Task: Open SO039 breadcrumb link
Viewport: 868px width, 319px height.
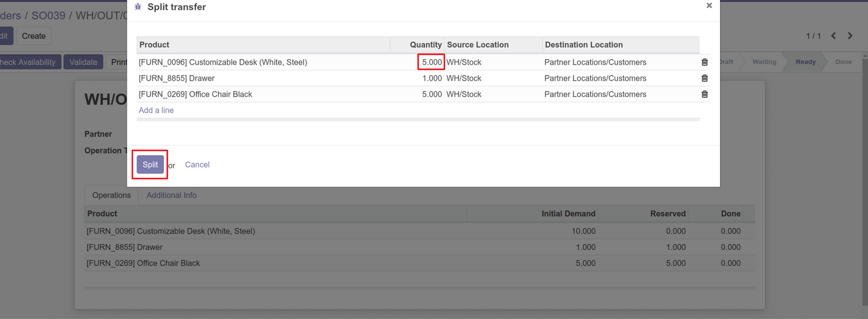Action: [48, 15]
